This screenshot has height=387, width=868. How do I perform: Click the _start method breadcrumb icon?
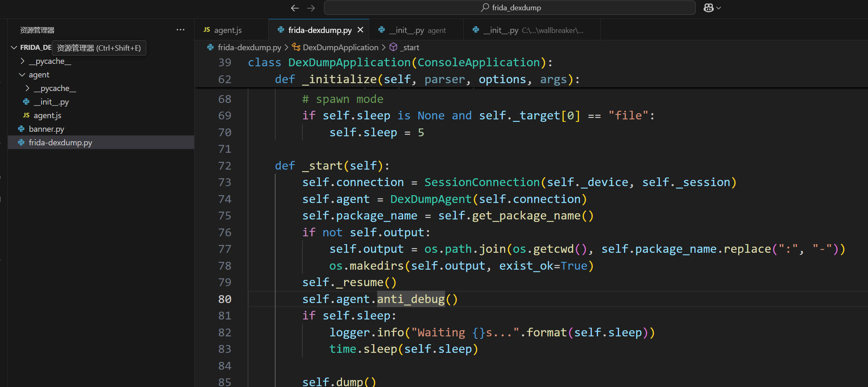(393, 47)
